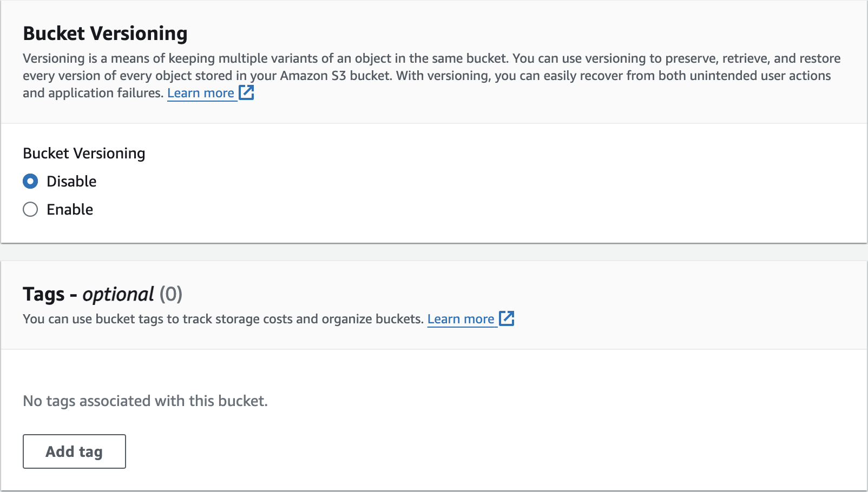Select the Enable versioning radio button

(30, 210)
